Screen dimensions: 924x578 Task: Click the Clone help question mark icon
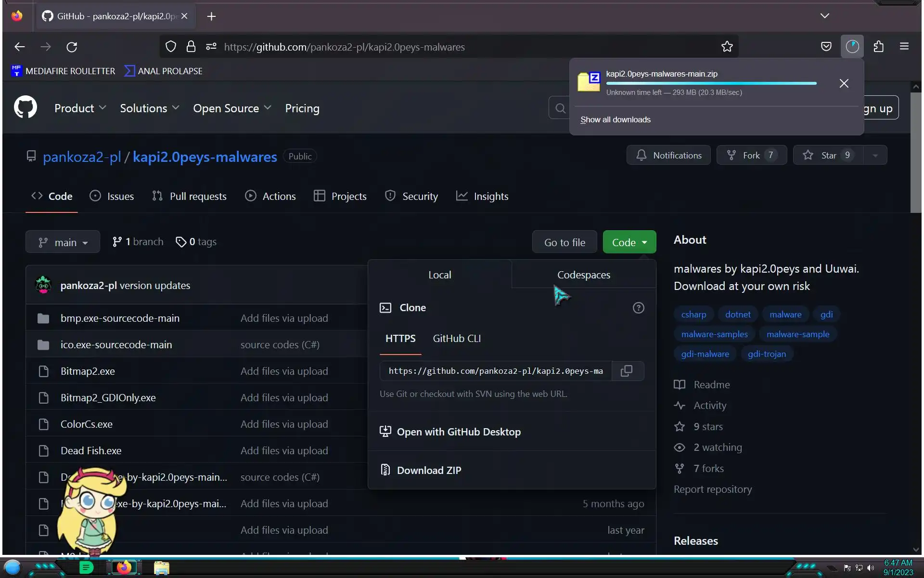(x=638, y=308)
